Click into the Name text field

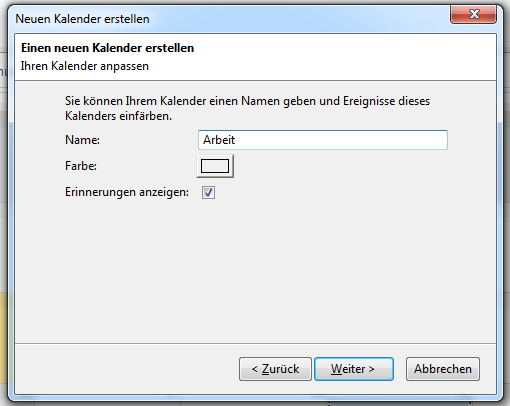[x=323, y=140]
